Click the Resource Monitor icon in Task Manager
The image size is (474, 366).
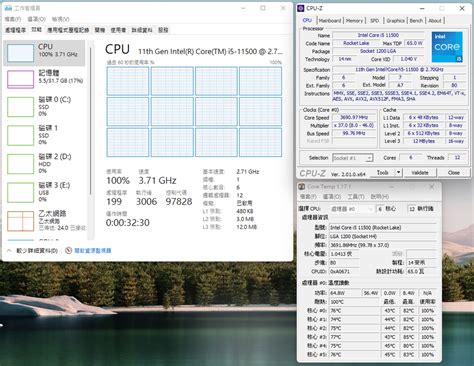(68, 250)
